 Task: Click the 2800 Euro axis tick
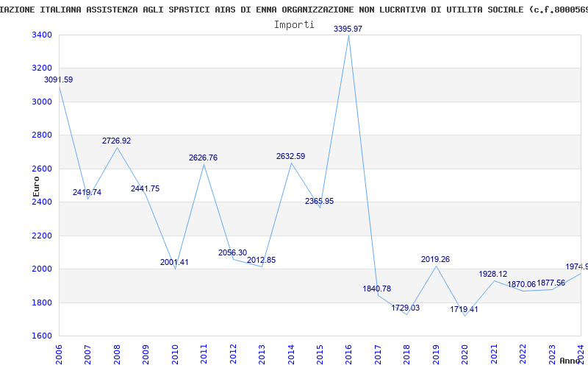click(x=42, y=135)
